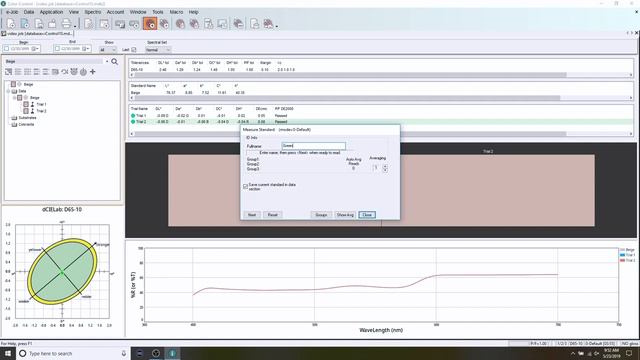Screen dimensions: 640x360
Task: Click the plus icon in left panel toolbar
Action: pyautogui.click(x=93, y=72)
